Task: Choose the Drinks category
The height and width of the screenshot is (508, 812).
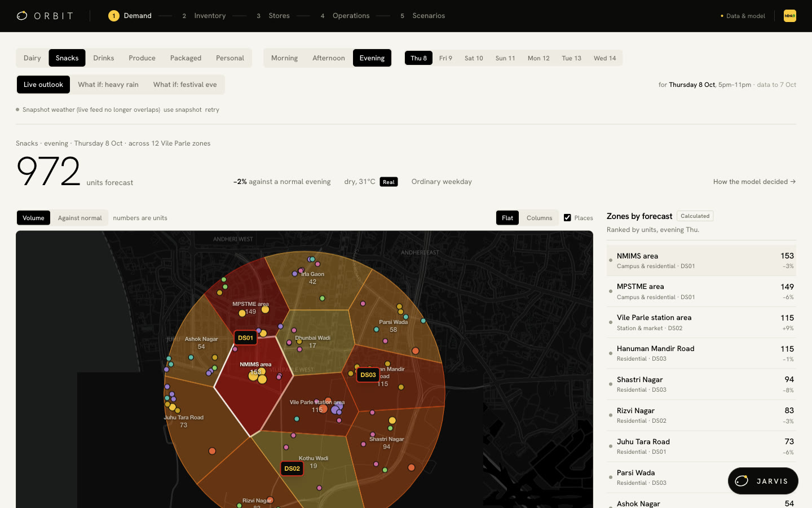Action: [x=104, y=58]
